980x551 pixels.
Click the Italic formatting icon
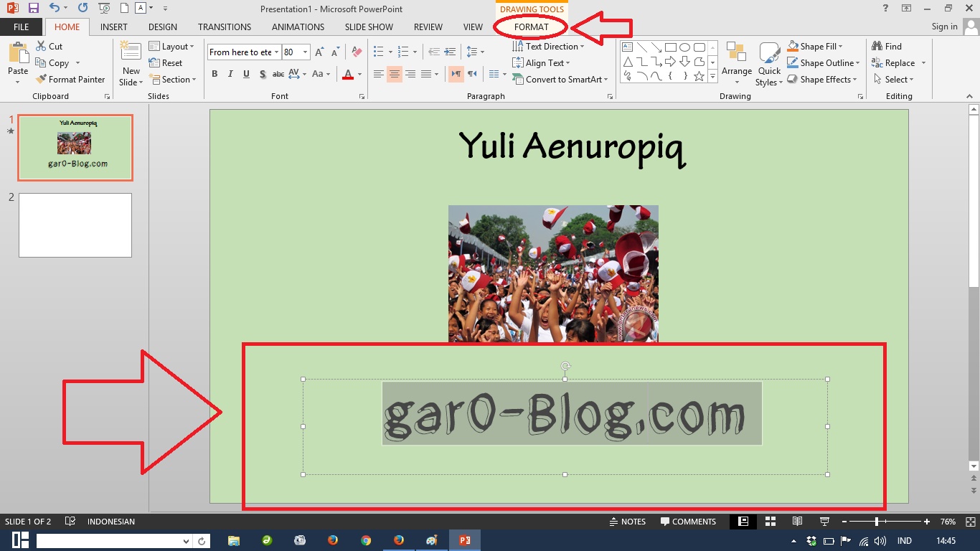230,74
